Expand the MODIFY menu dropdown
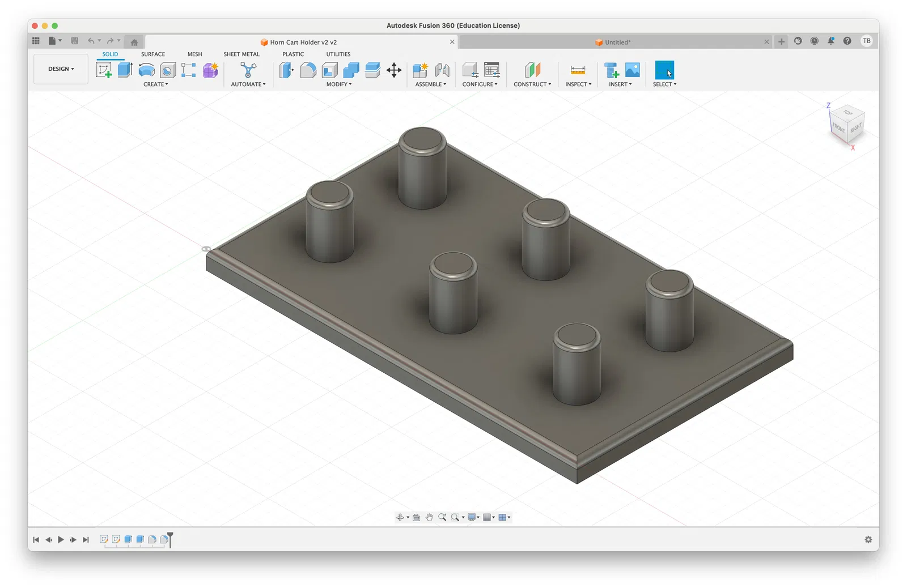Image resolution: width=907 pixels, height=588 pixels. point(339,84)
